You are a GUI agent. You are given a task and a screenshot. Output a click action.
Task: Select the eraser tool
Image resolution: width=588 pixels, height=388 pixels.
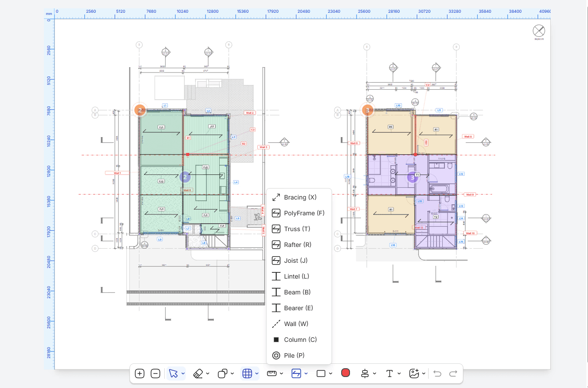(x=198, y=373)
